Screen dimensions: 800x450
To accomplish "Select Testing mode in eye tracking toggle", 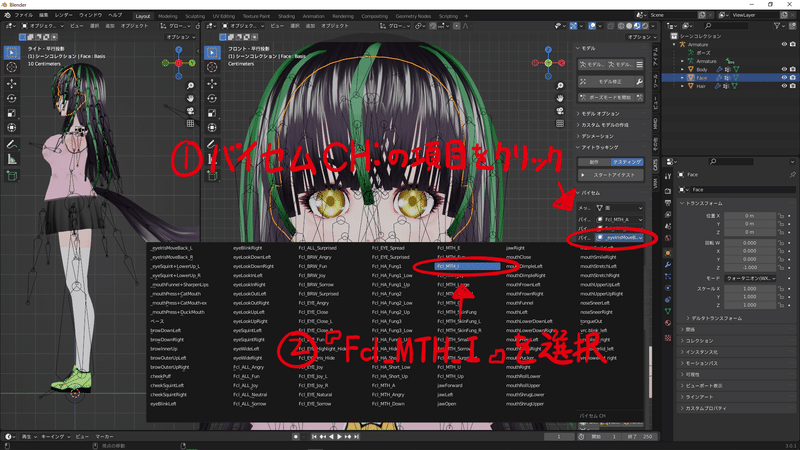I will [627, 162].
